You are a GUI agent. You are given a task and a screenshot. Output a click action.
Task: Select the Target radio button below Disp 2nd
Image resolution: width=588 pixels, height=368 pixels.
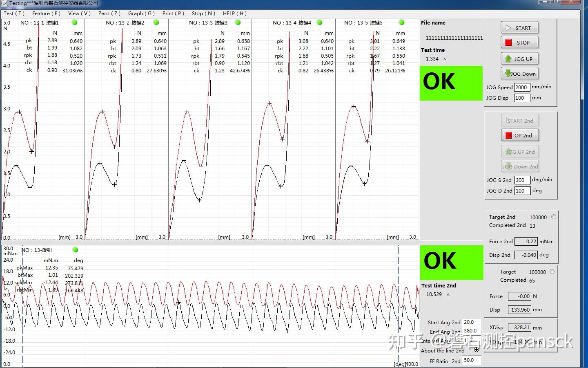(552, 272)
